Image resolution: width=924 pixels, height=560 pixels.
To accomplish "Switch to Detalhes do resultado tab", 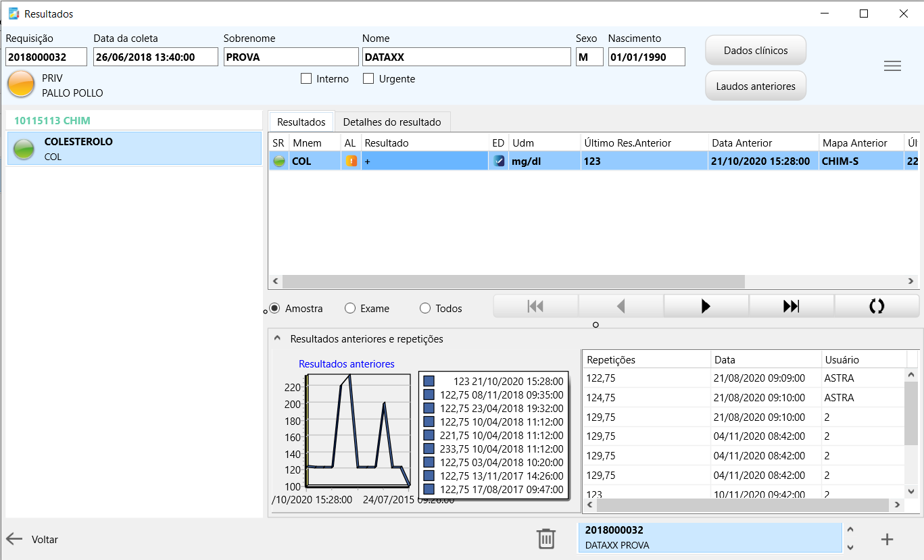I will (392, 122).
